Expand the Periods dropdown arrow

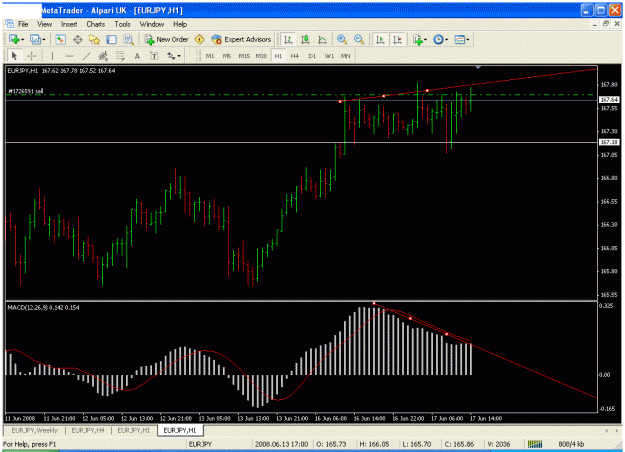pyautogui.click(x=446, y=40)
